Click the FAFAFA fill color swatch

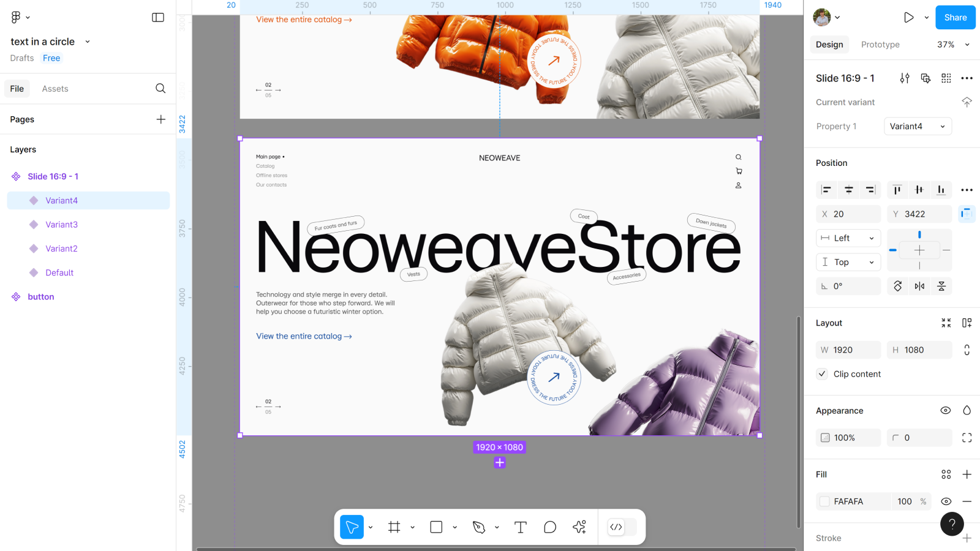(825, 501)
